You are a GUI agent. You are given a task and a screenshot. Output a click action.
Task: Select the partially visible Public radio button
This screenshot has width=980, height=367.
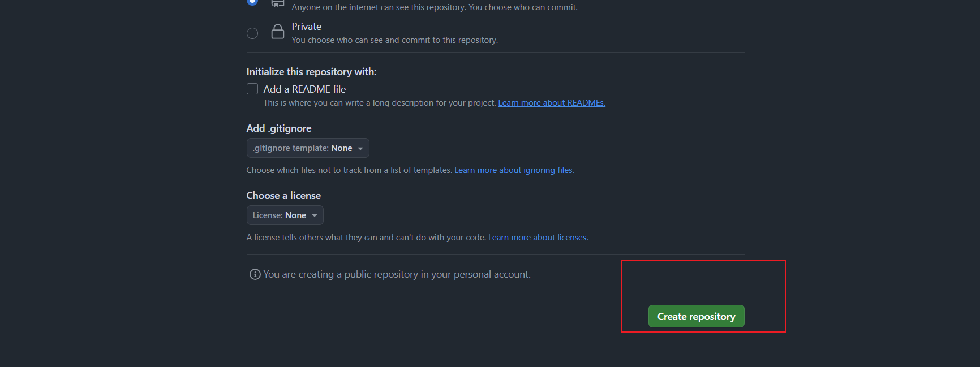pyautogui.click(x=252, y=2)
